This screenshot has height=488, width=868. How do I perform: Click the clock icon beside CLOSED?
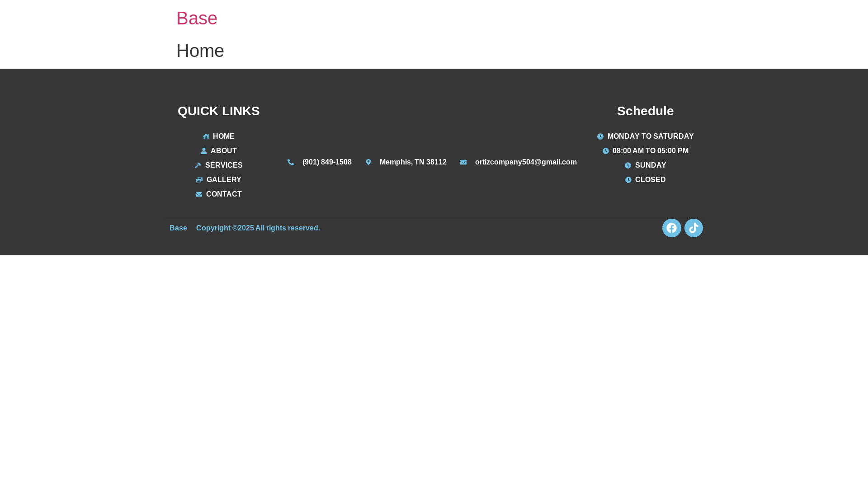click(x=628, y=180)
